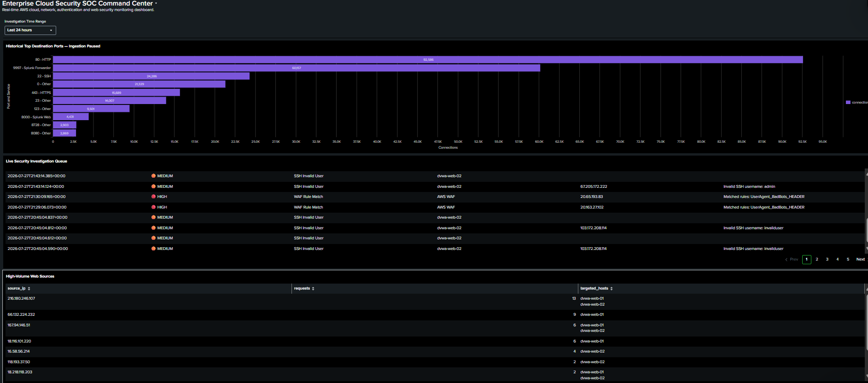This screenshot has height=383, width=868.
Task: Jump to page 4 of the queue
Action: pos(838,260)
